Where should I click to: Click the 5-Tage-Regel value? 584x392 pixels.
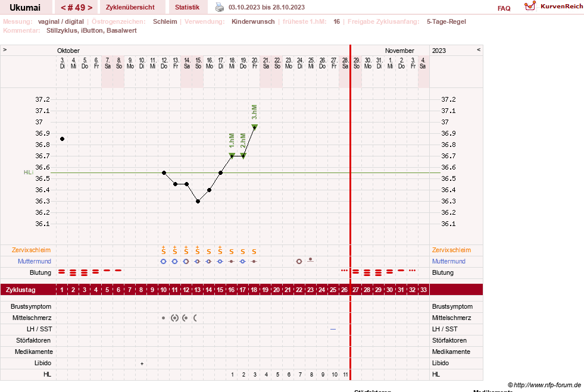tap(446, 21)
